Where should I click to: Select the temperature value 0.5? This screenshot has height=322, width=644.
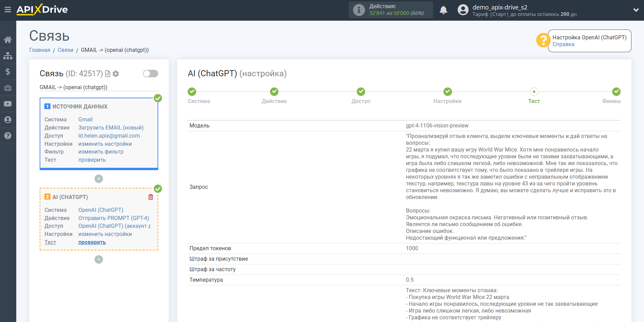pos(410,280)
